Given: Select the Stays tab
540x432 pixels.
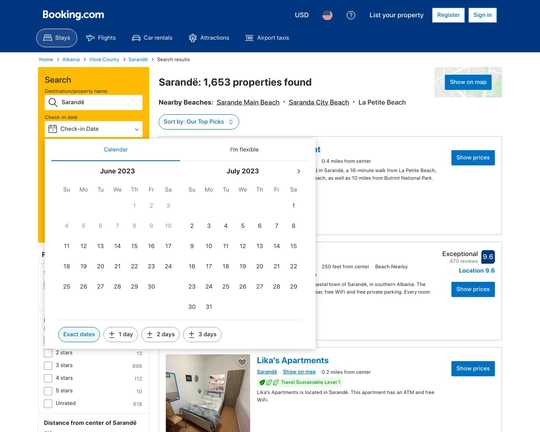Looking at the screenshot, I should coord(56,38).
